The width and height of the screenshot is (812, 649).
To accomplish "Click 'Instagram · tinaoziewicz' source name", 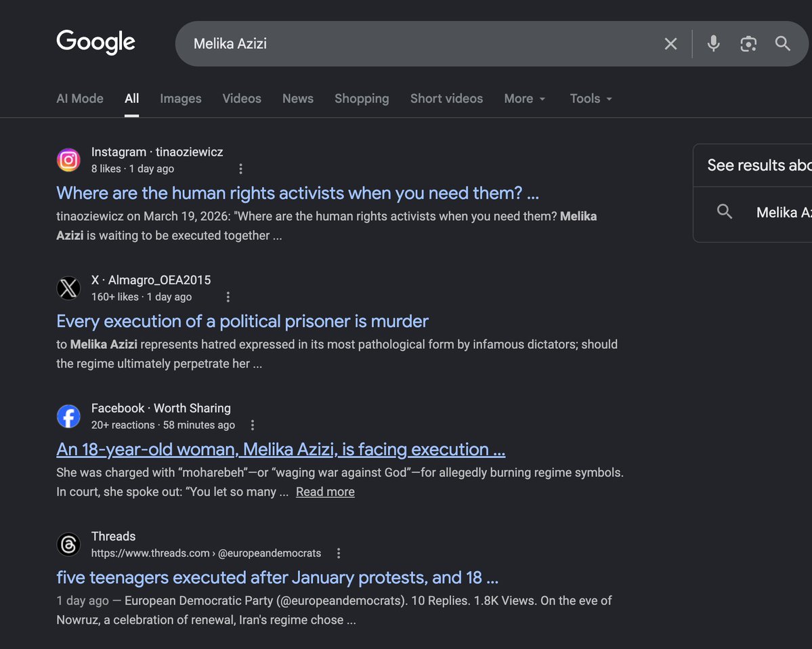I will [157, 152].
